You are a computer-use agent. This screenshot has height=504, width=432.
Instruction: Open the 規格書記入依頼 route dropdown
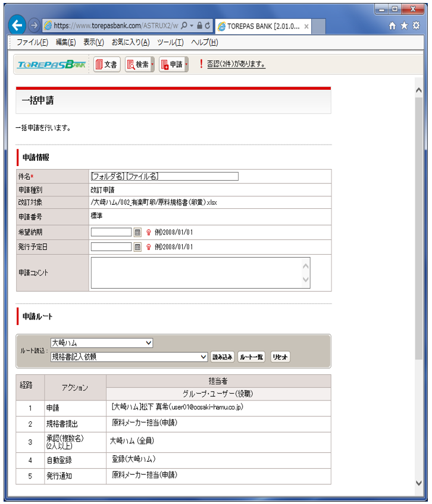coord(129,357)
